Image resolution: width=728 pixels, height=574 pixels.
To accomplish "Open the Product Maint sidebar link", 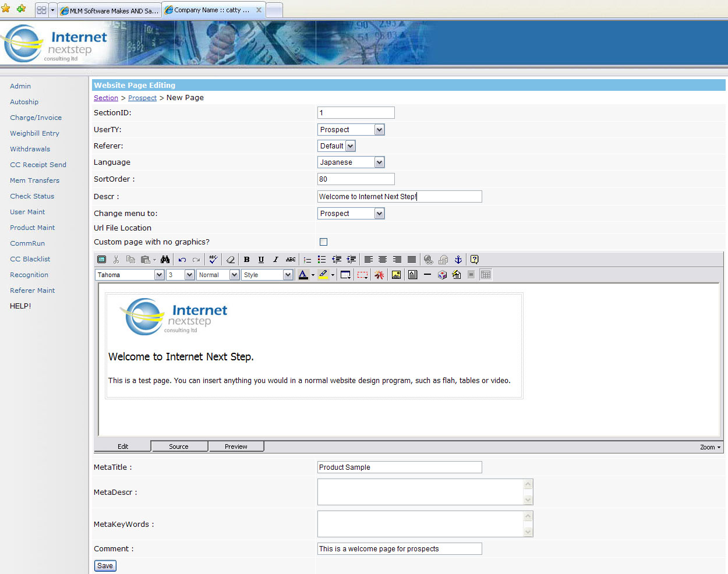I will tap(33, 228).
